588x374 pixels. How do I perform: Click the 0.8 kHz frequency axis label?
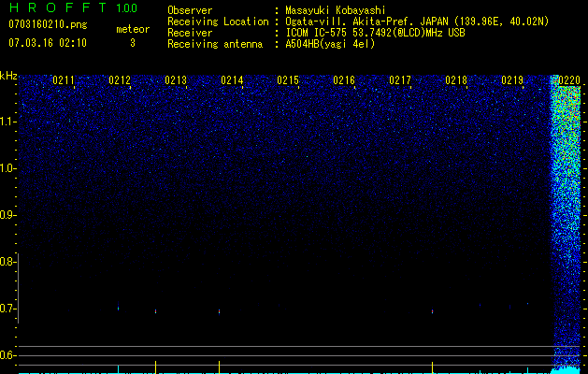[x=8, y=262]
